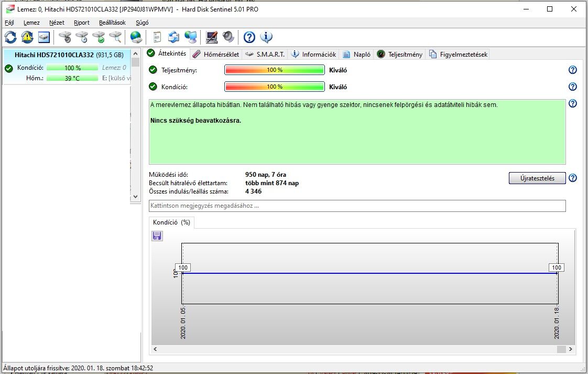The width and height of the screenshot is (588, 374).
Task: Click the 100 data label at chart end
Action: pos(557,268)
